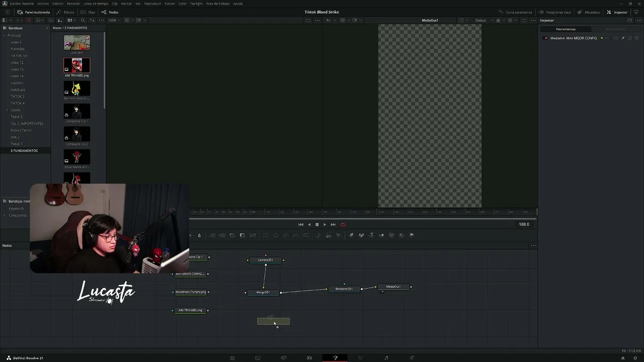Open the Fairlight menu

196,4
